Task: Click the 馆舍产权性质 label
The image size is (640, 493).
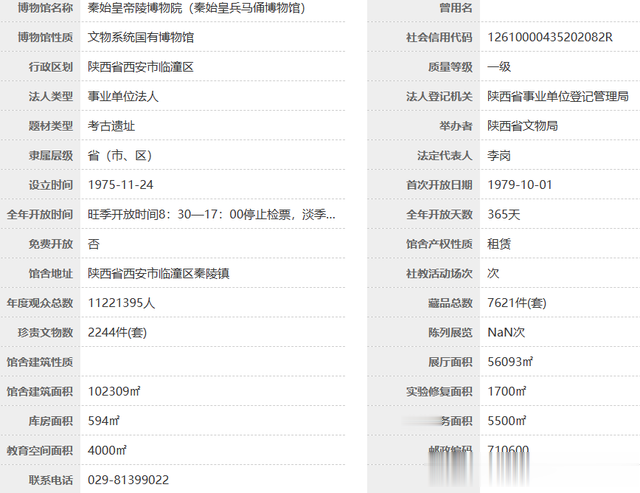Action: pyautogui.click(x=439, y=244)
